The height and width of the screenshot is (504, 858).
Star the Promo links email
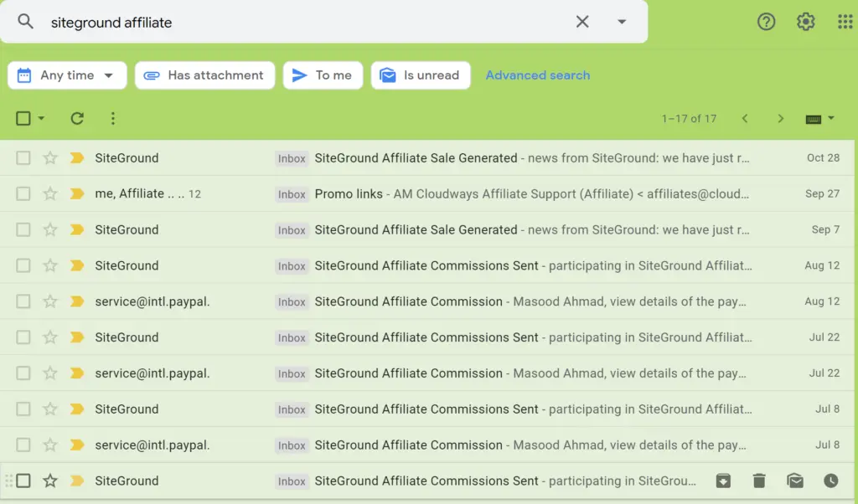click(x=50, y=194)
